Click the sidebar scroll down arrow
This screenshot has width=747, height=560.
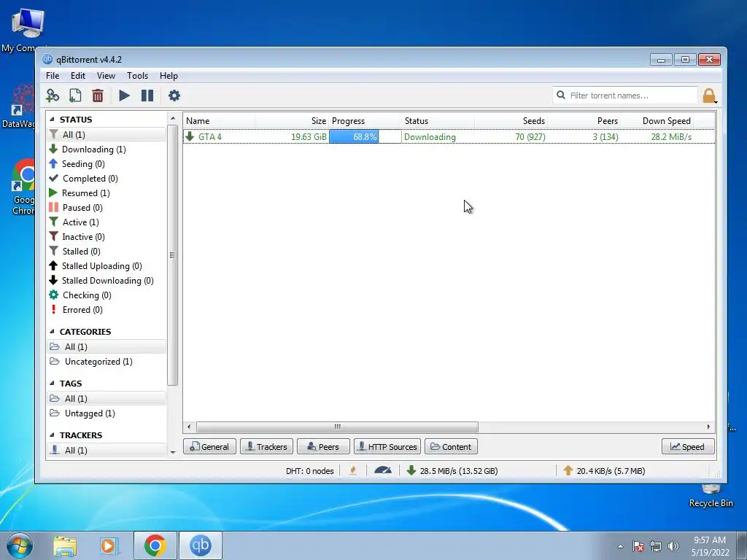tap(173, 452)
